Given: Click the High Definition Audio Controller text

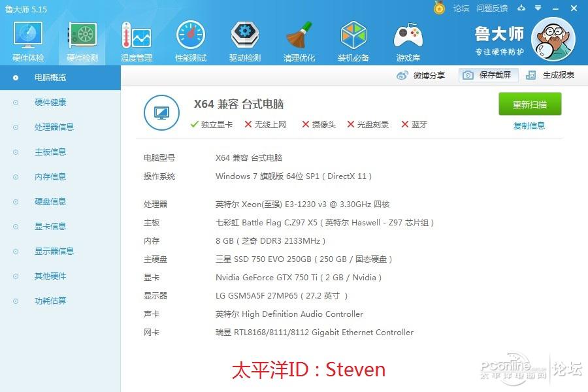Looking at the screenshot, I should pyautogui.click(x=289, y=314).
